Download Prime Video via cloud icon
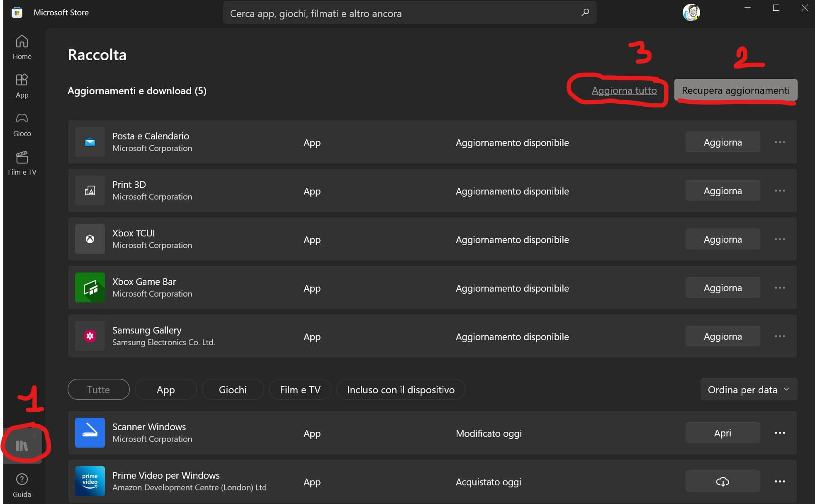 pyautogui.click(x=723, y=482)
